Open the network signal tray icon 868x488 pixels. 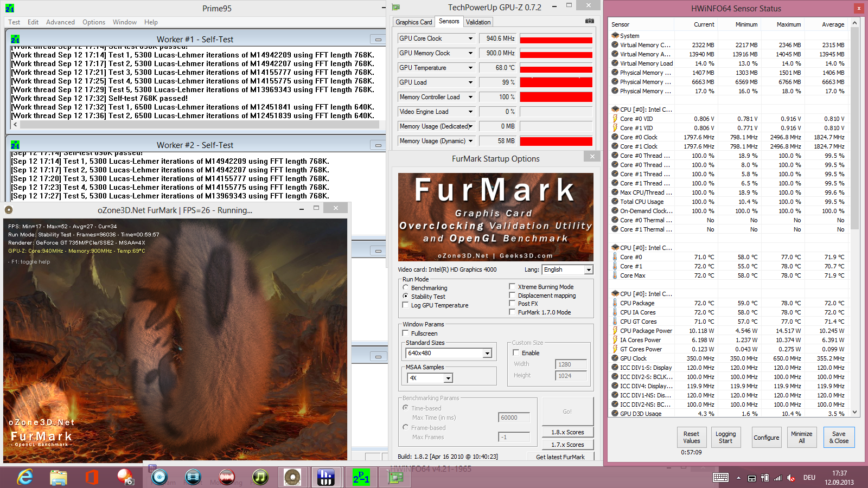point(778,478)
